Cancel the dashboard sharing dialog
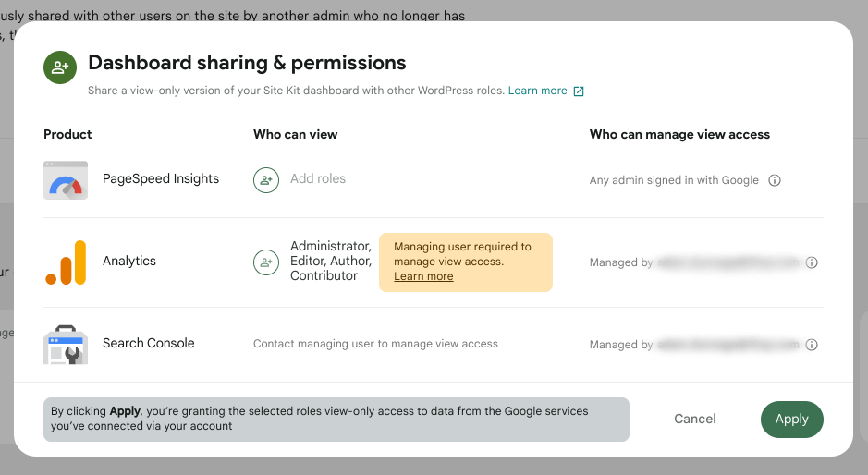 pyautogui.click(x=695, y=419)
